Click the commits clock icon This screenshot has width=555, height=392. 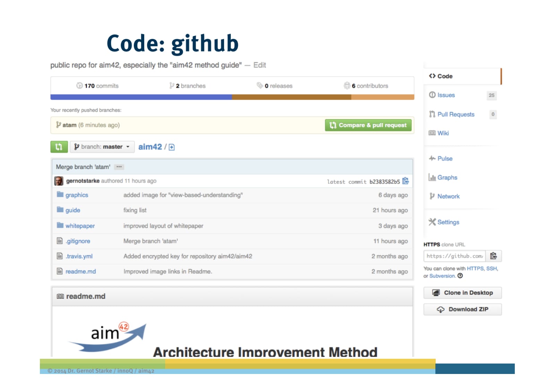click(x=79, y=85)
